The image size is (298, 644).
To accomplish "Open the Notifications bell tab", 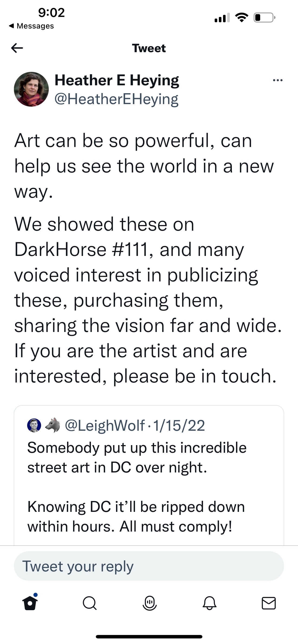I will pyautogui.click(x=209, y=603).
